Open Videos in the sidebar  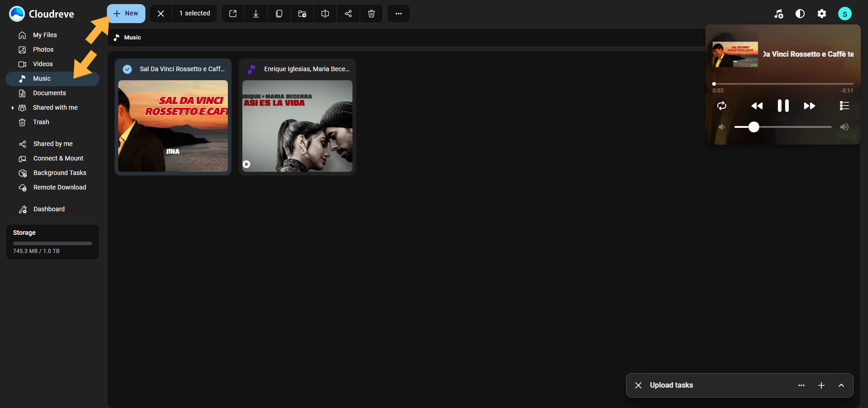(53, 64)
